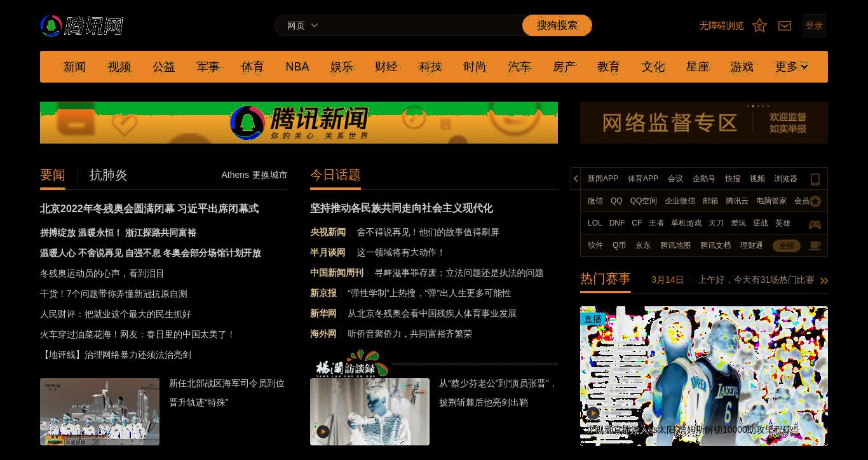
Task: Open the 新京报 source link
Action: coord(323,293)
